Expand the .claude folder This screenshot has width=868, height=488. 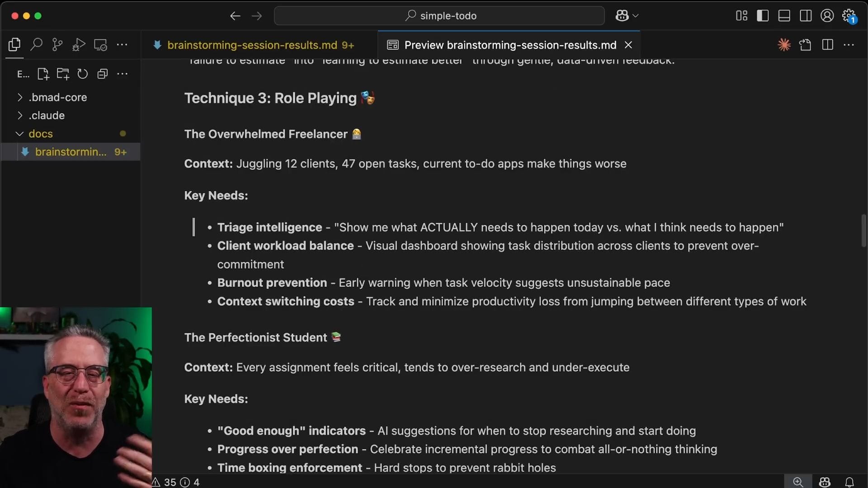[x=47, y=115]
